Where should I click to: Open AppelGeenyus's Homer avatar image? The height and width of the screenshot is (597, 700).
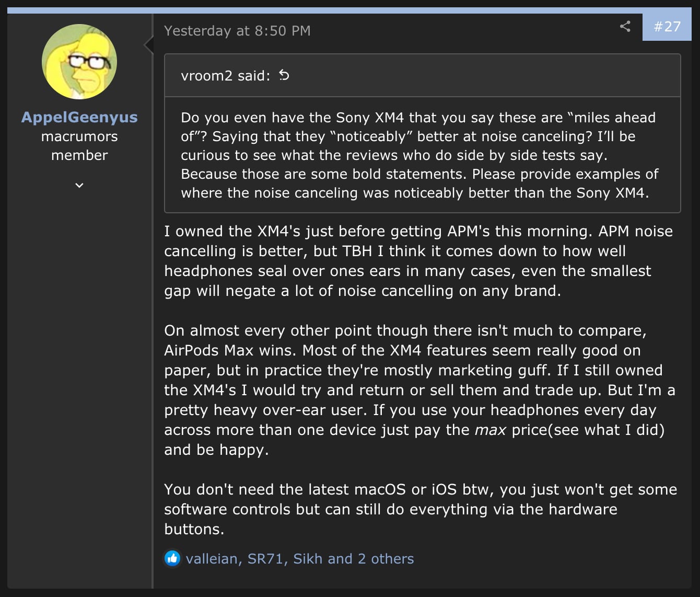point(79,62)
